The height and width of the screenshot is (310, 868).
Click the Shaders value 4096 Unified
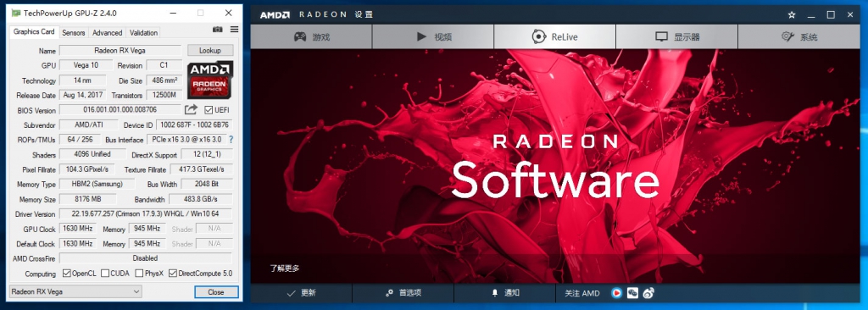pyautogui.click(x=93, y=154)
